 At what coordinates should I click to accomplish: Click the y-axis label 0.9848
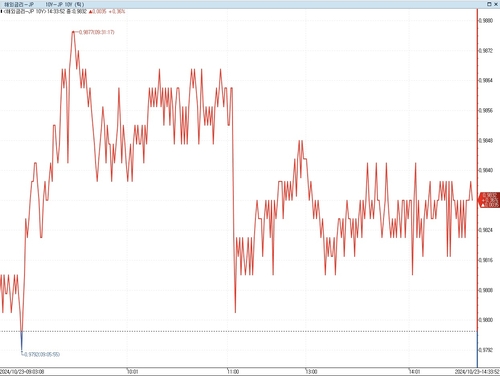point(486,140)
